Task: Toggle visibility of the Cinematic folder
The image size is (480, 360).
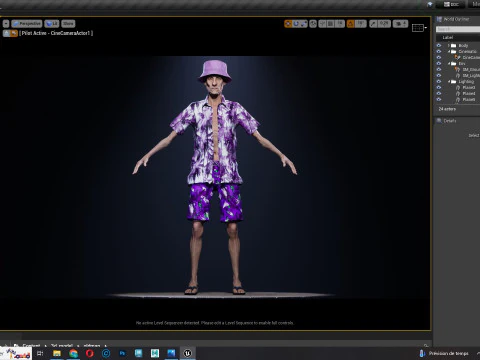Action: tap(439, 51)
